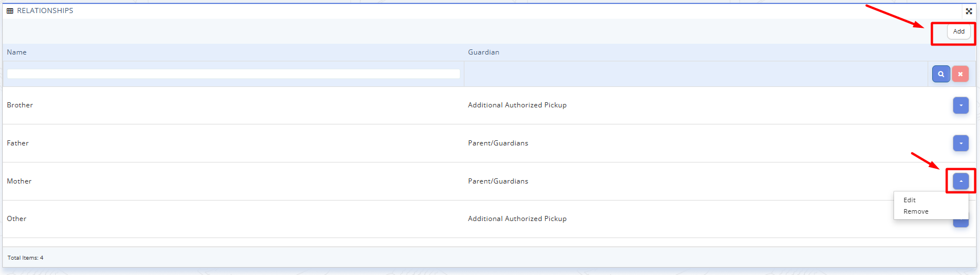Select the Father relationship row
This screenshot has width=980, height=275.
point(18,143)
